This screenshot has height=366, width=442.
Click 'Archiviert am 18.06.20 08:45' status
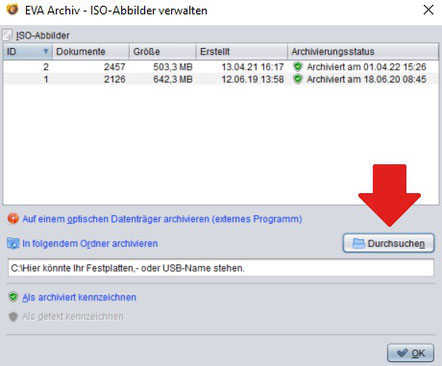coord(366,79)
